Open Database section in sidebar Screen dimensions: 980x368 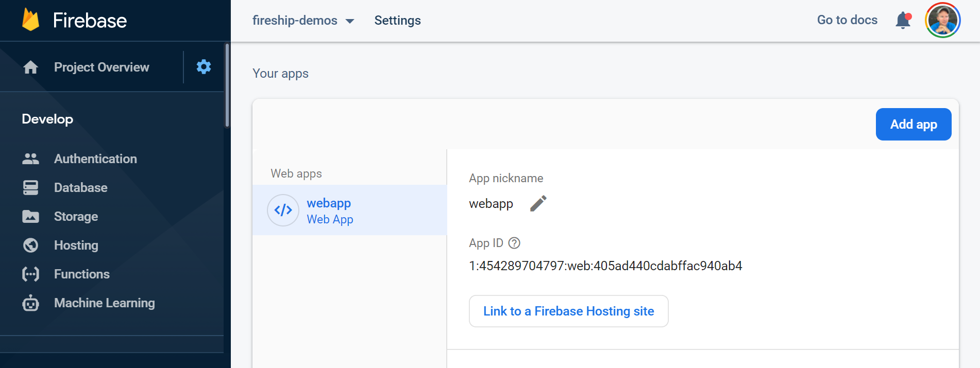pos(80,188)
